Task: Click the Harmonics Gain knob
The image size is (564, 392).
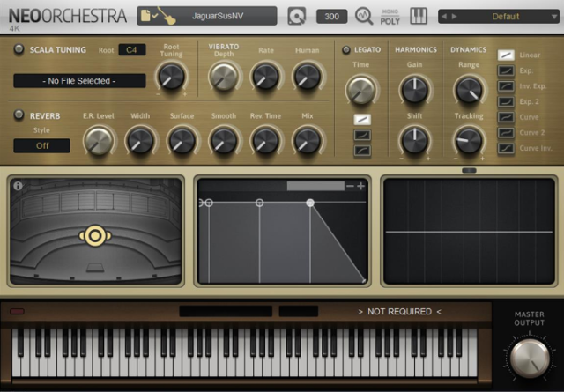Action: 414,90
